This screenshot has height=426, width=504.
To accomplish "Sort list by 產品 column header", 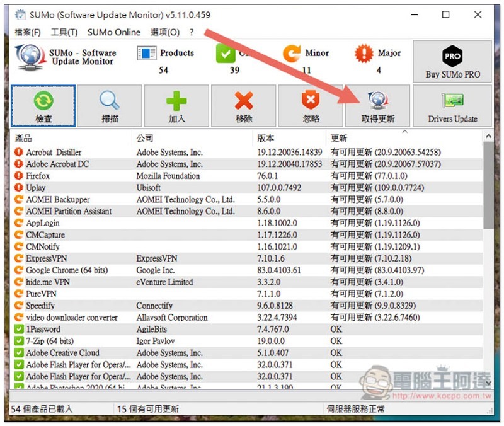I will click(69, 138).
